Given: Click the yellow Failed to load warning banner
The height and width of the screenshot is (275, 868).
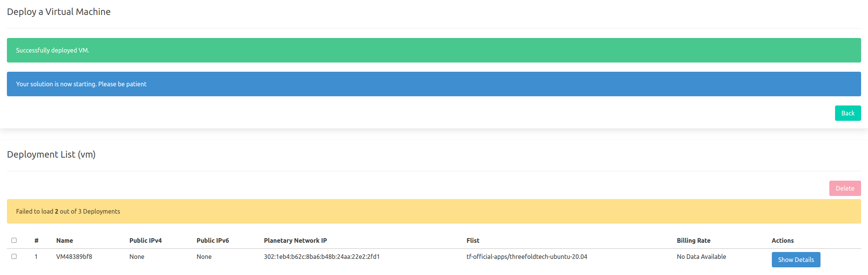Looking at the screenshot, I should (433, 211).
